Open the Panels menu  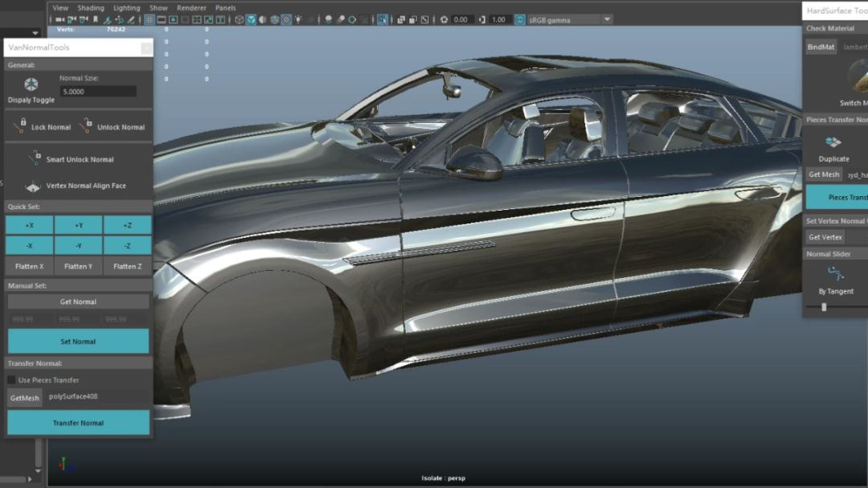(226, 8)
